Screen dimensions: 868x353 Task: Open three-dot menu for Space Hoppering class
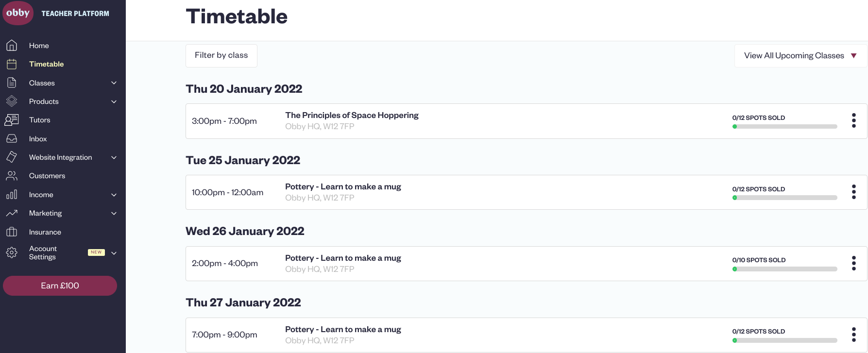(x=853, y=120)
